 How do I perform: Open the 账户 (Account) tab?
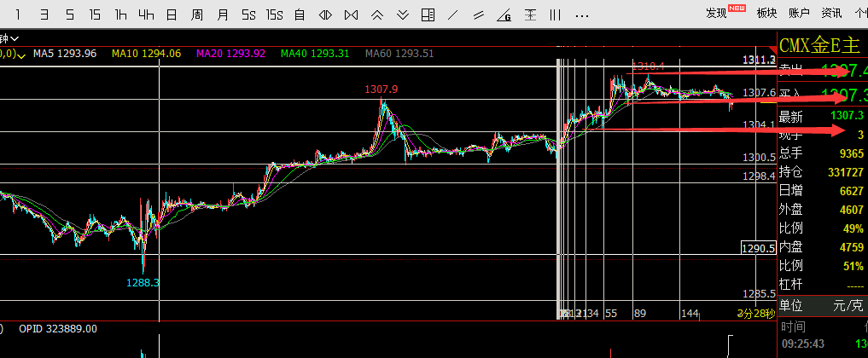799,13
